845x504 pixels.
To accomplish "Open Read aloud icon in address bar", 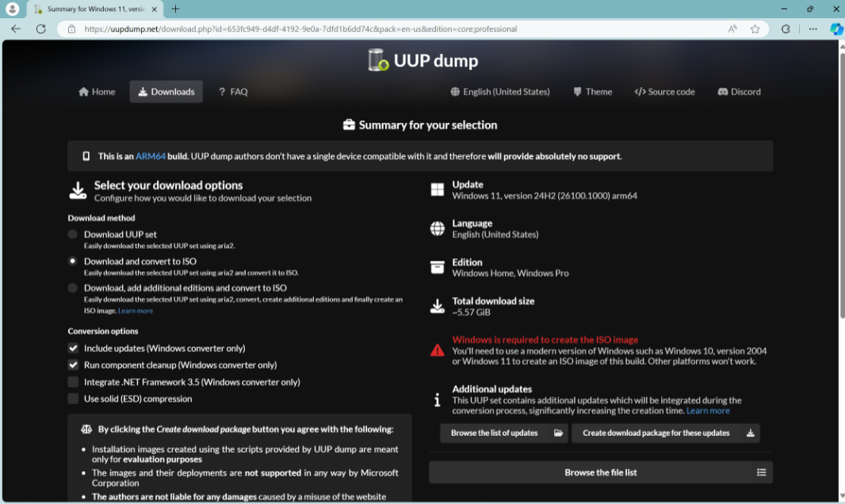I will pos(732,29).
